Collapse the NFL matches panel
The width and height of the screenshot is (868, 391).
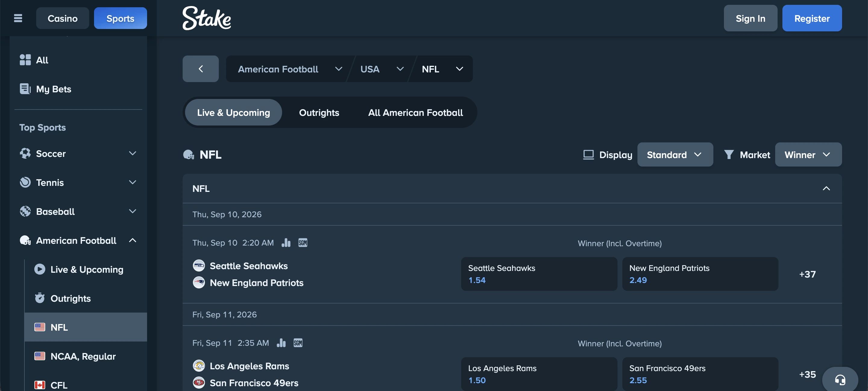pos(826,188)
